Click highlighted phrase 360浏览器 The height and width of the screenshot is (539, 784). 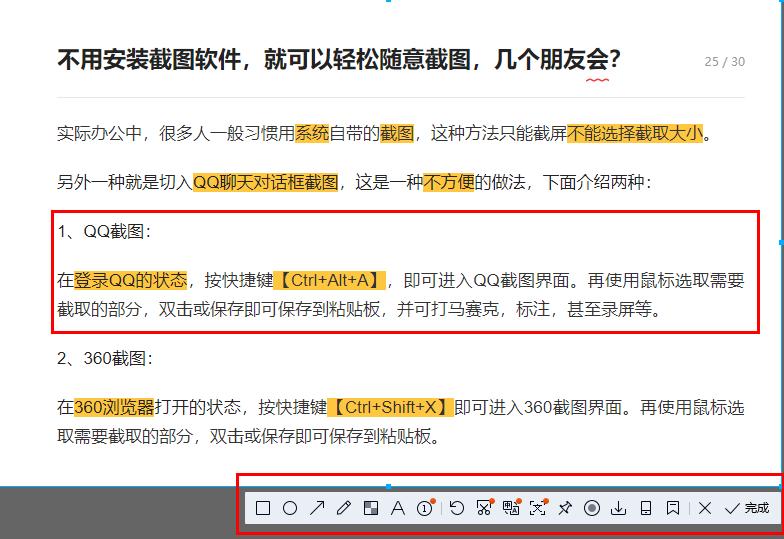pyautogui.click(x=114, y=407)
